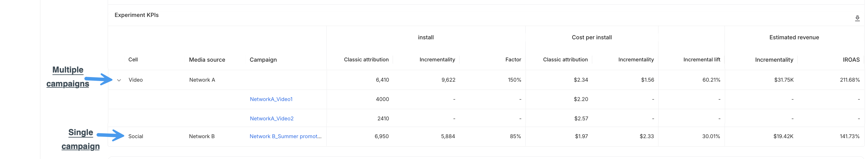The height and width of the screenshot is (159, 868).
Task: Open the NetworkA_Video2 campaign link
Action: [x=271, y=118]
